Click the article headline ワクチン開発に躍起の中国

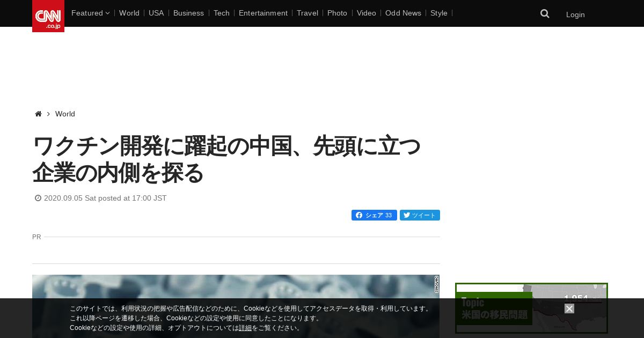pos(226,159)
